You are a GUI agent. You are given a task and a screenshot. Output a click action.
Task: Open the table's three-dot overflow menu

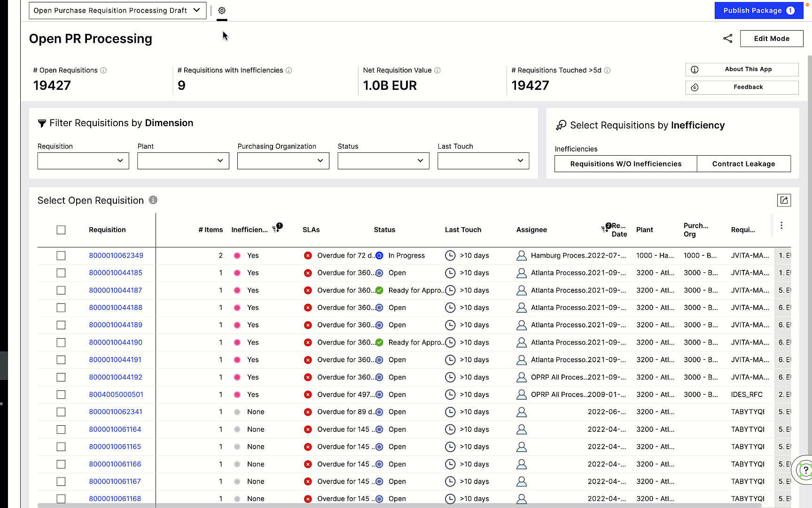pyautogui.click(x=781, y=225)
